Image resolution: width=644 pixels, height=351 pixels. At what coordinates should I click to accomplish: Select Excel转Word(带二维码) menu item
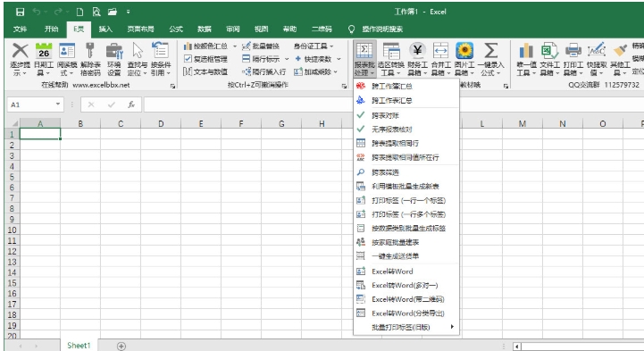click(406, 299)
